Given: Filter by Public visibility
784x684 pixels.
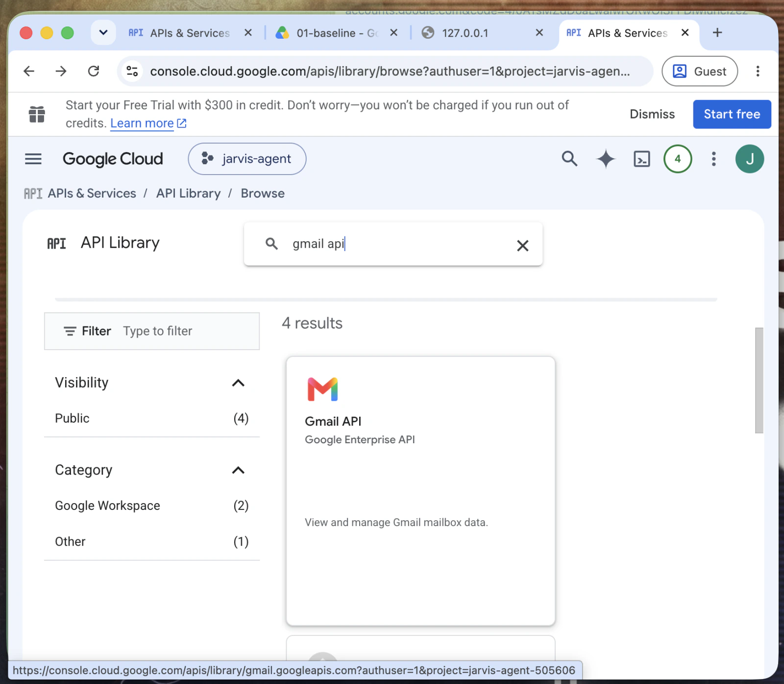Looking at the screenshot, I should 152,418.
